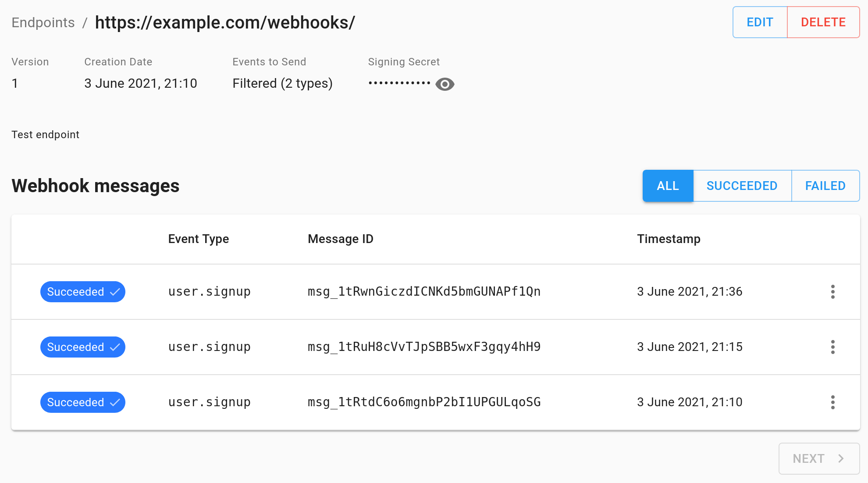Click Succeeded badge on first message row
The width and height of the screenshot is (868, 483).
tap(83, 292)
